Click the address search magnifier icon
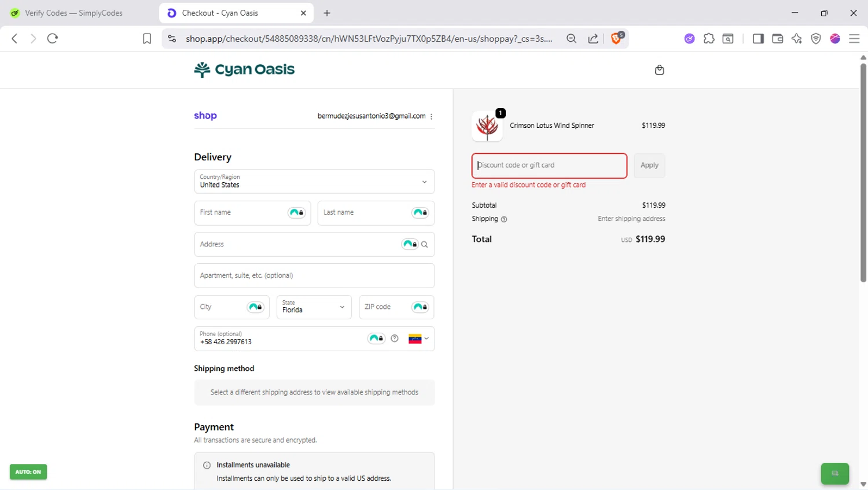 pos(425,245)
